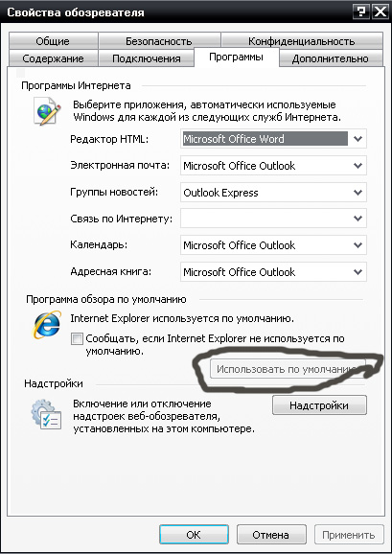Toggle the Сообщать, если Internet Explorer checkbox
This screenshot has width=392, height=554.
coord(77,339)
